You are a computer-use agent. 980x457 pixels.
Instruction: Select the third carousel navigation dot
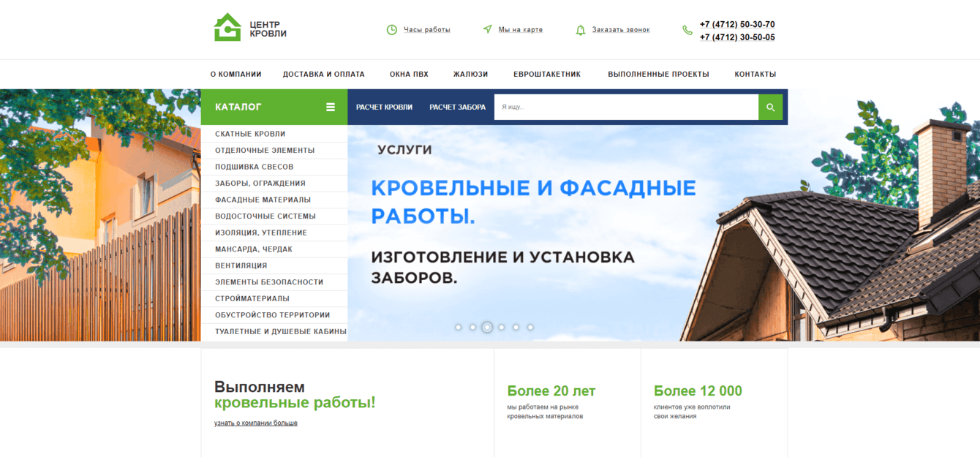(x=487, y=327)
